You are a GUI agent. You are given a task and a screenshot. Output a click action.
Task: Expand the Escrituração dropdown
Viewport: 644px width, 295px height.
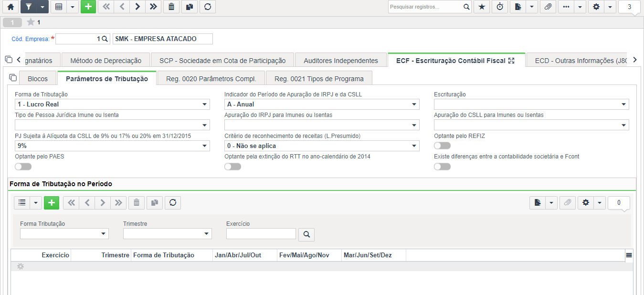pos(531,105)
